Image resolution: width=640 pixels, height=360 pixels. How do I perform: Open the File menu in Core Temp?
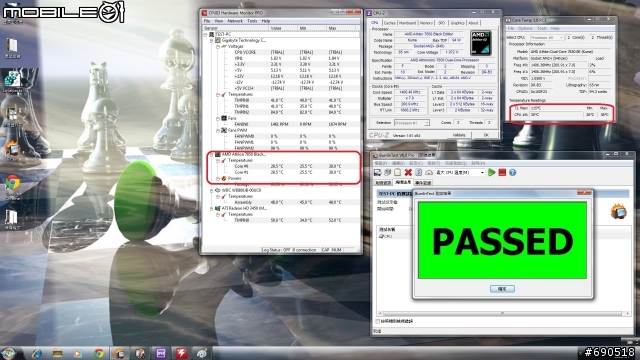pos(511,29)
